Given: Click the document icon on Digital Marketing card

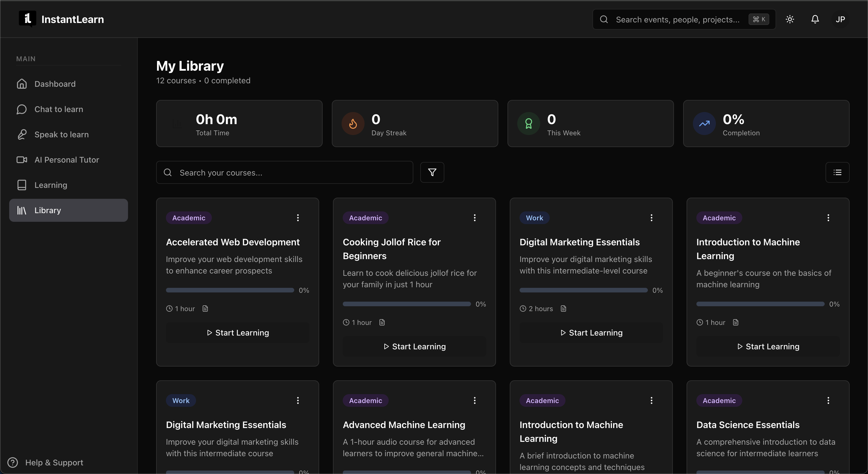Looking at the screenshot, I should pyautogui.click(x=563, y=309).
